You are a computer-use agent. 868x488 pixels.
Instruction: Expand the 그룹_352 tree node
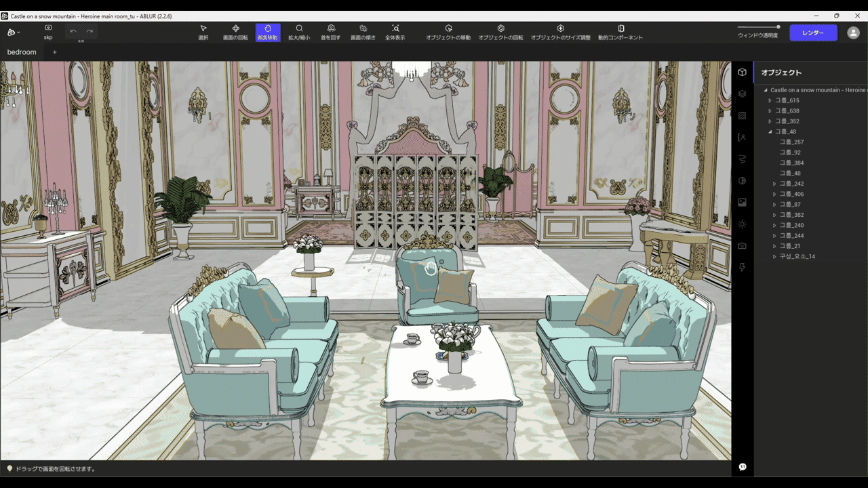tap(770, 121)
